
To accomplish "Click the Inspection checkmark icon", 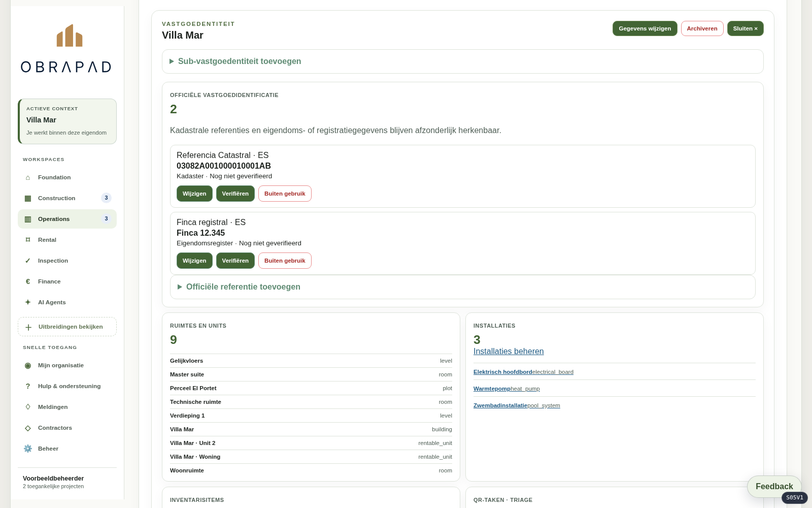I will 28,261.
